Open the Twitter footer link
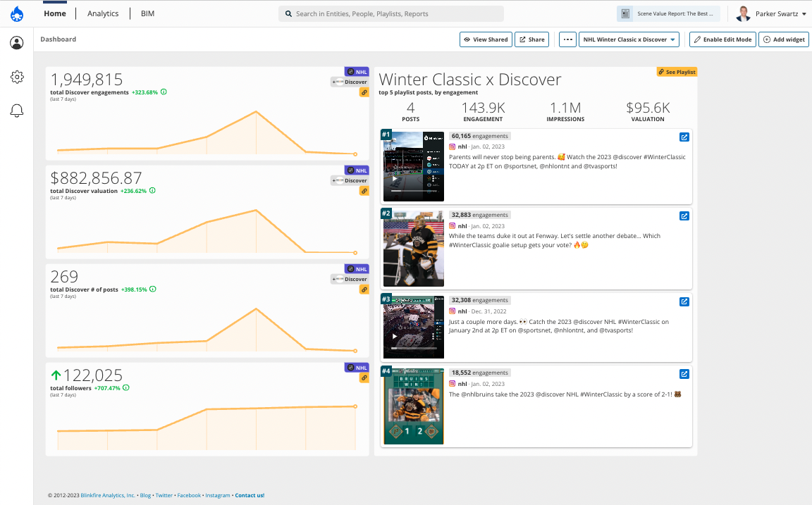This screenshot has width=812, height=505. [164, 495]
